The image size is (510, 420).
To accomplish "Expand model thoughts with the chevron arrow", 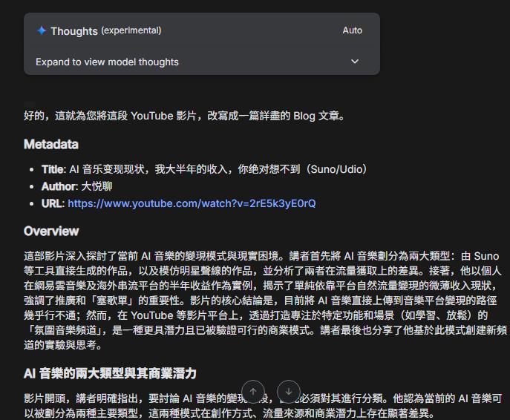I will pyautogui.click(x=355, y=62).
